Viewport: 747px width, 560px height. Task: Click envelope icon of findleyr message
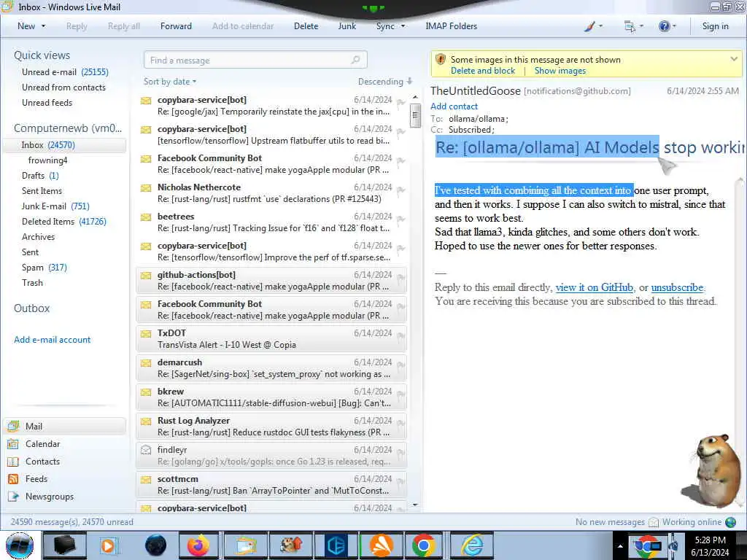pos(146,449)
